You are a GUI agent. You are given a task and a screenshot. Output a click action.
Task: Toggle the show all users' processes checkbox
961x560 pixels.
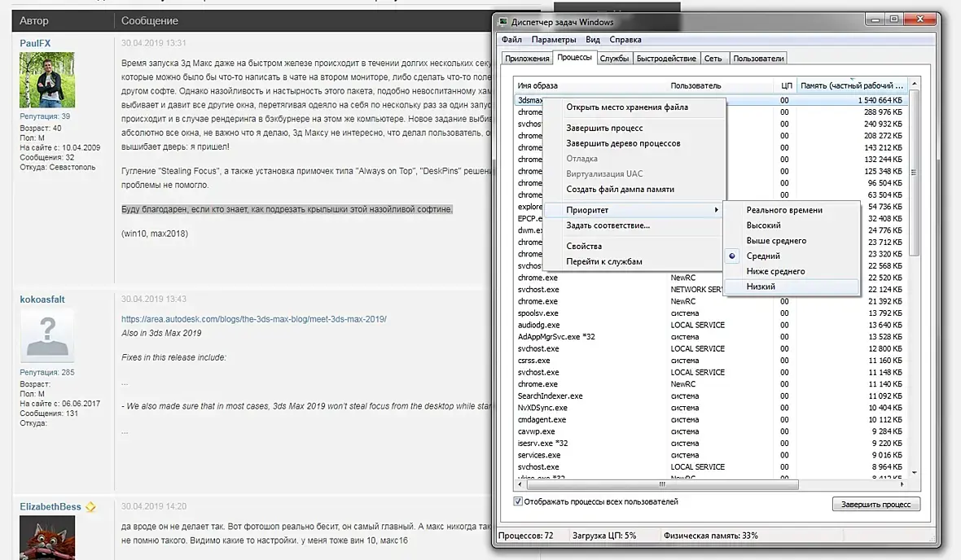tap(518, 501)
